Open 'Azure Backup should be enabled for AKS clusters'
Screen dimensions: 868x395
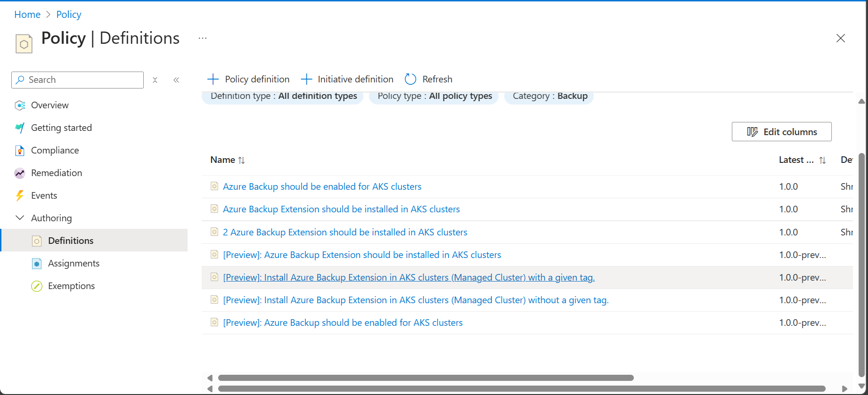coord(322,186)
